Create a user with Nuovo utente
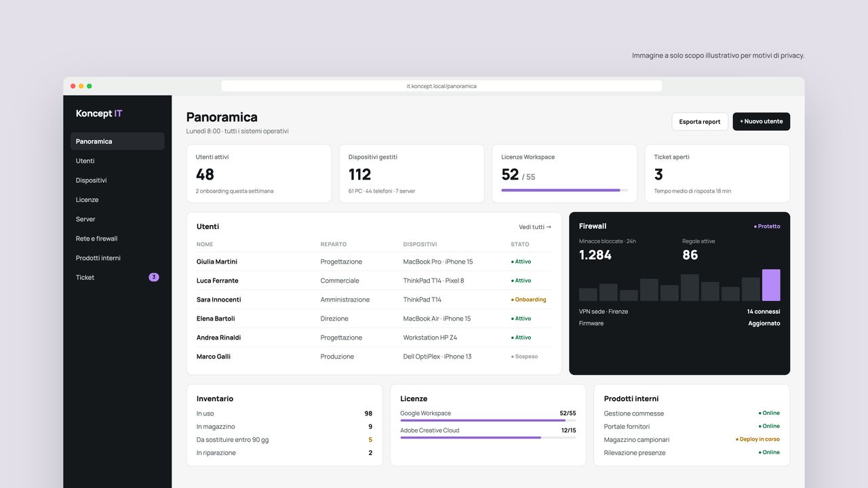This screenshot has width=868, height=488. (x=762, y=121)
